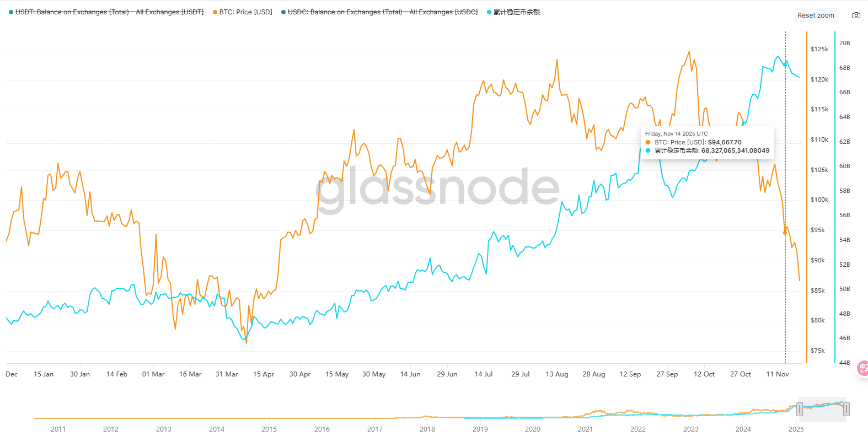Viewport: 868px width, 436px height.
Task: Click 2020 in the navigator timeline
Action: click(533, 429)
